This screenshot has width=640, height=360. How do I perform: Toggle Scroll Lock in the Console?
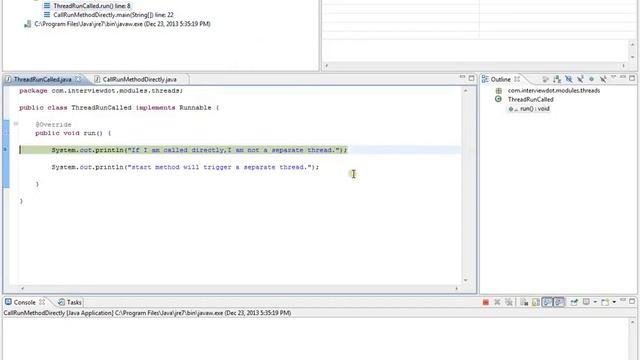click(x=536, y=302)
